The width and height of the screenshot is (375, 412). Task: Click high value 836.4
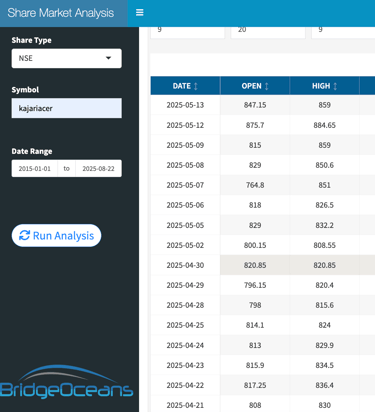(x=324, y=385)
